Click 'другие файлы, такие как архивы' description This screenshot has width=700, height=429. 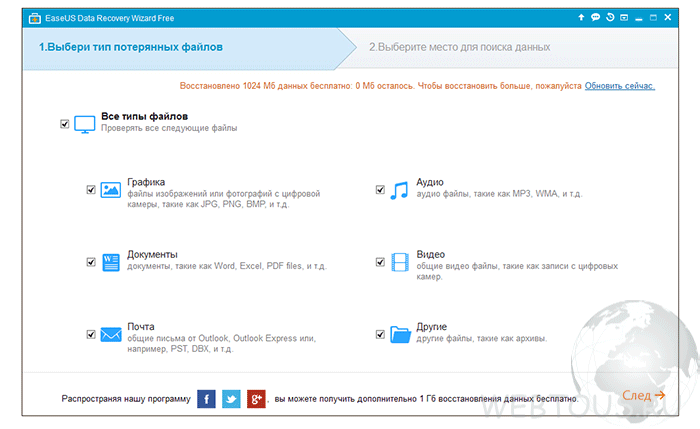pyautogui.click(x=482, y=338)
